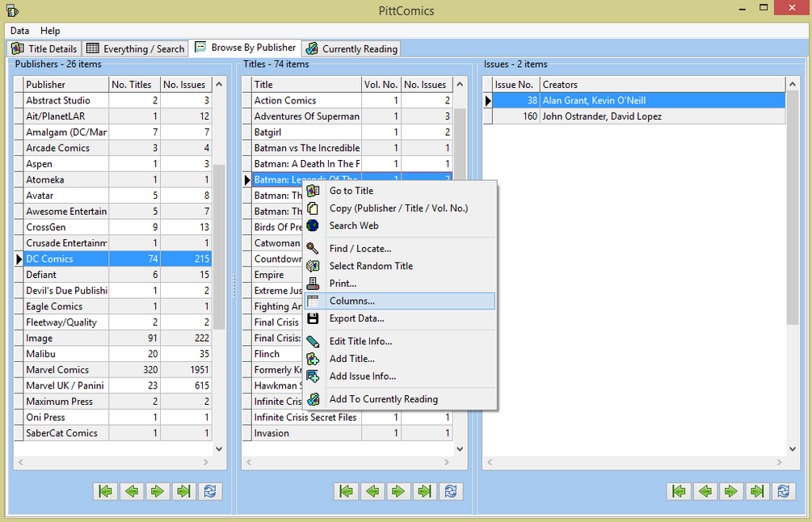Refresh the Publishers list
Image resolution: width=812 pixels, height=522 pixels.
(210, 491)
